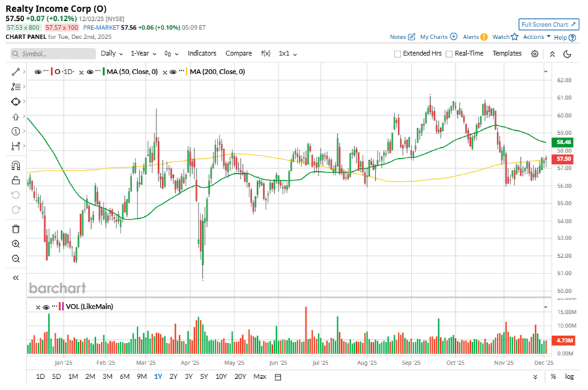Select the Max time range
This screenshot has width=588, height=390.
point(260,376)
